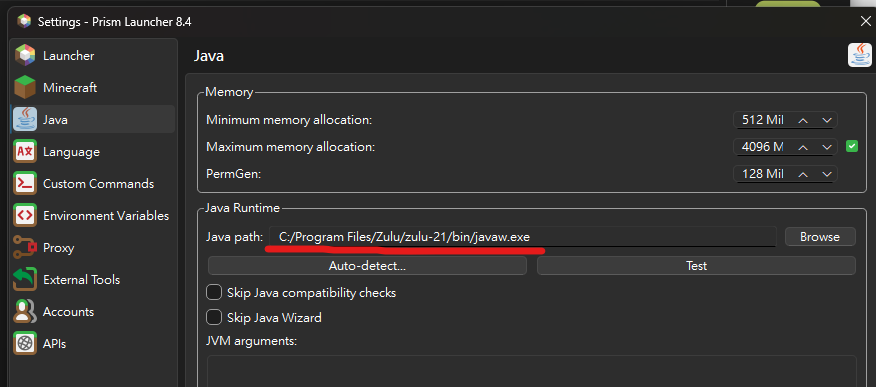Decrease maximum memory allocation with down arrow
Image resolution: width=876 pixels, height=387 pixels.
(x=827, y=147)
